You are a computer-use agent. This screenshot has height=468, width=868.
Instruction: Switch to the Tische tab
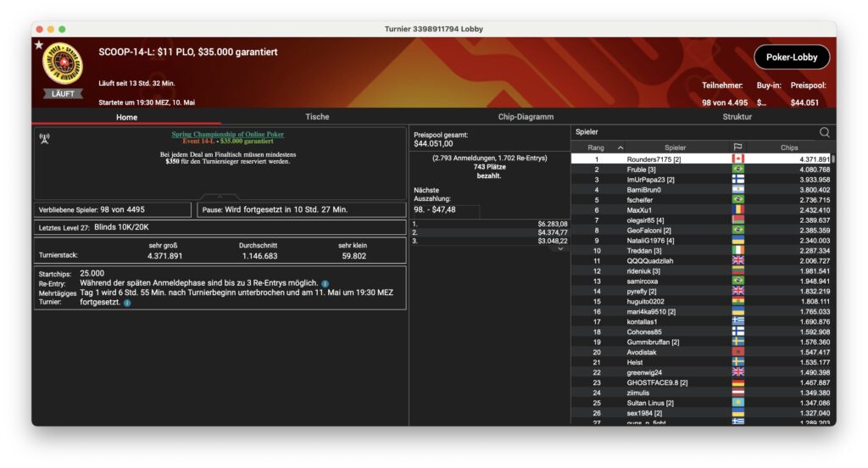click(x=316, y=117)
